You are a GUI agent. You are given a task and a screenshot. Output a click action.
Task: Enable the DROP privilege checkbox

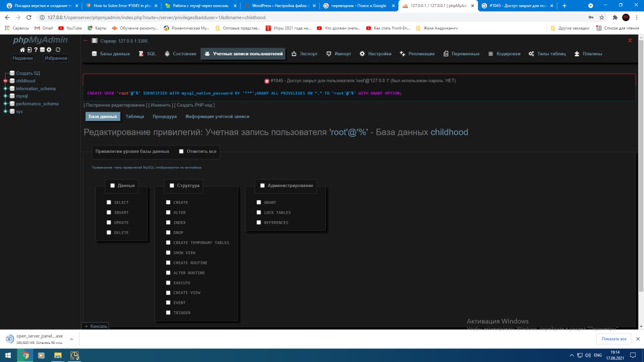pyautogui.click(x=169, y=233)
